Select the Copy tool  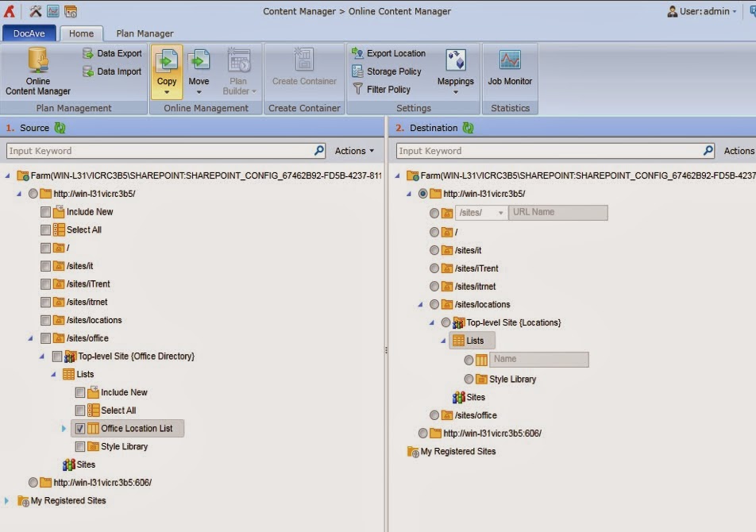(167, 67)
